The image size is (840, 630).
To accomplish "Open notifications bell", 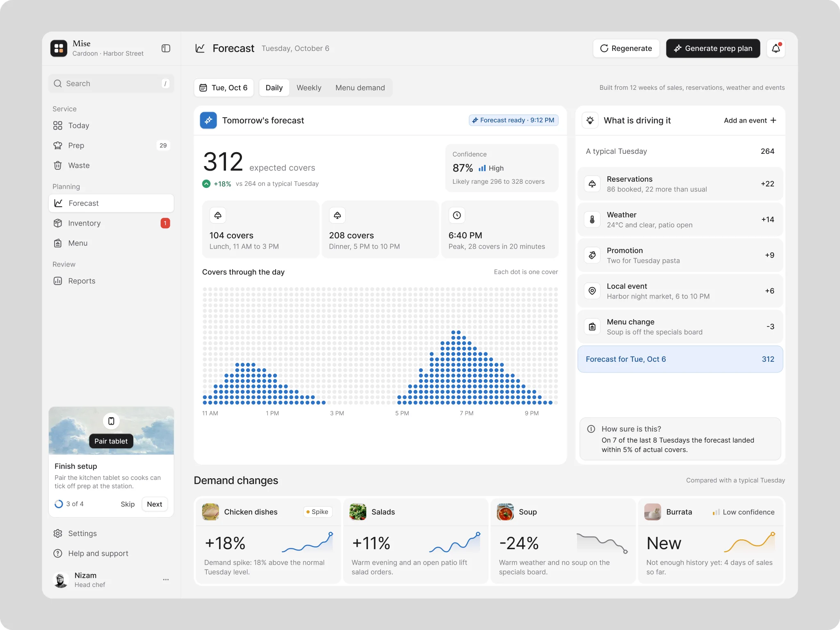I will click(x=776, y=48).
